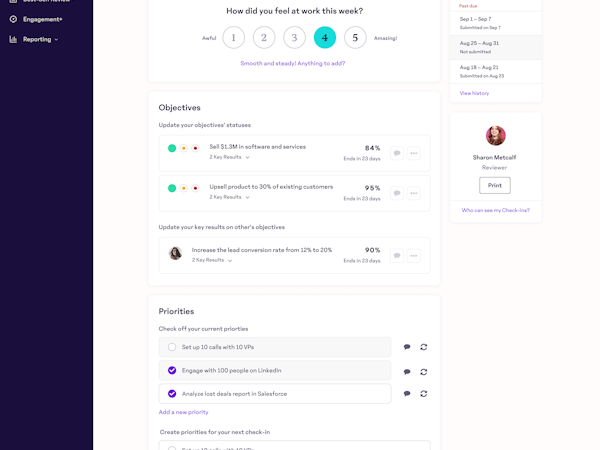
Task: Click Smooth and steady! Anything to add?
Action: coord(293,63)
